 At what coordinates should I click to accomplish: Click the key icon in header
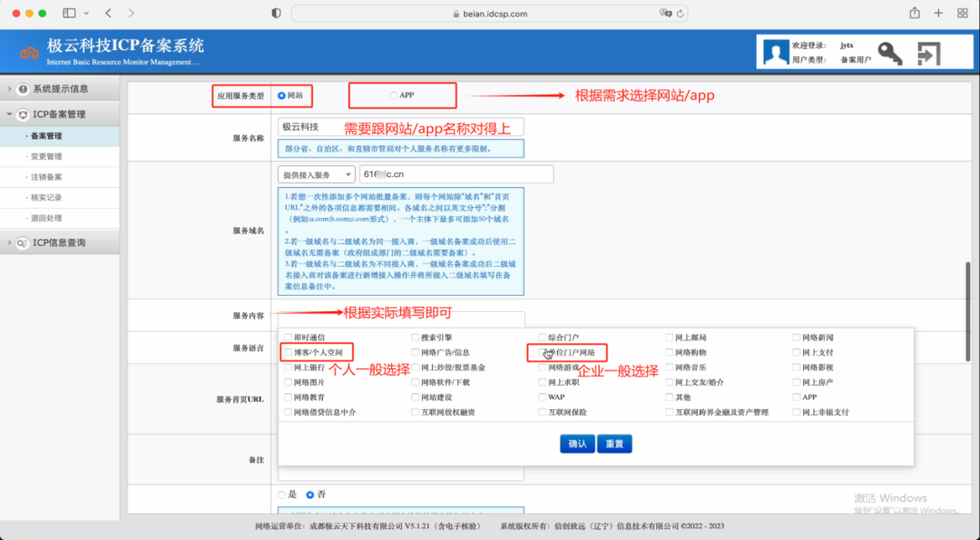point(890,54)
